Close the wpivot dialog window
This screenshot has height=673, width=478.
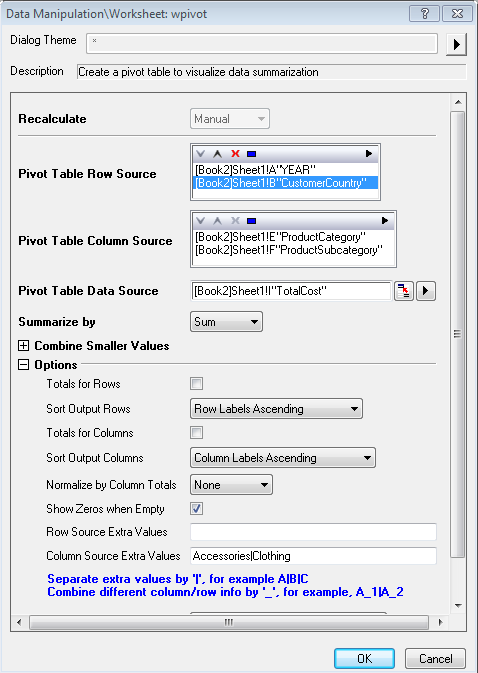[x=457, y=14]
